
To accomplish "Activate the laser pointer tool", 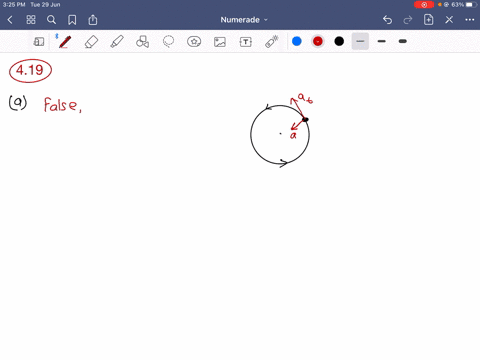I will [271, 42].
